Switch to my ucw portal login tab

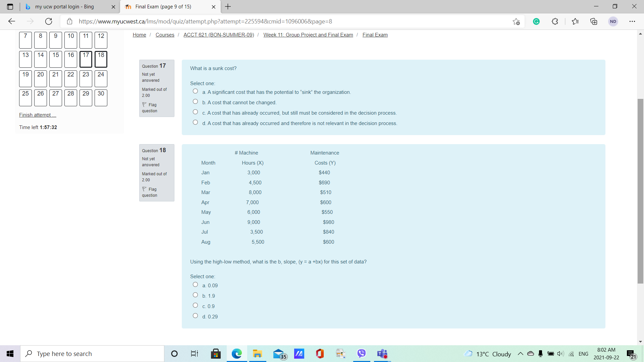64,7
